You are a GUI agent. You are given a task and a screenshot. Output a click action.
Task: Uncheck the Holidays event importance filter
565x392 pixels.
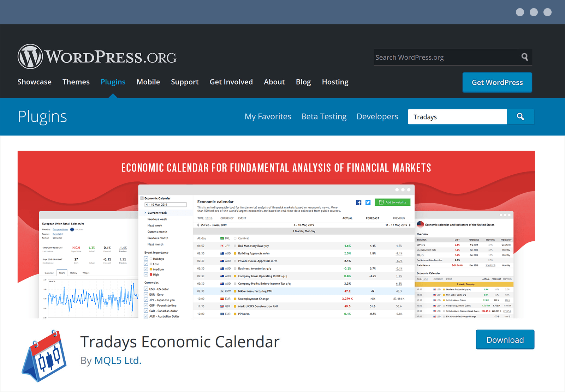pyautogui.click(x=146, y=259)
